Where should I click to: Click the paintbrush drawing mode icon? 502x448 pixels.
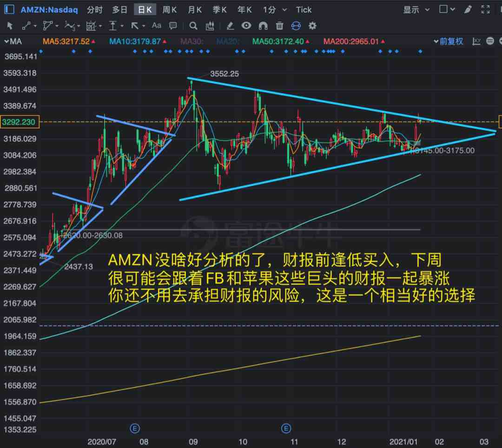pos(468,10)
